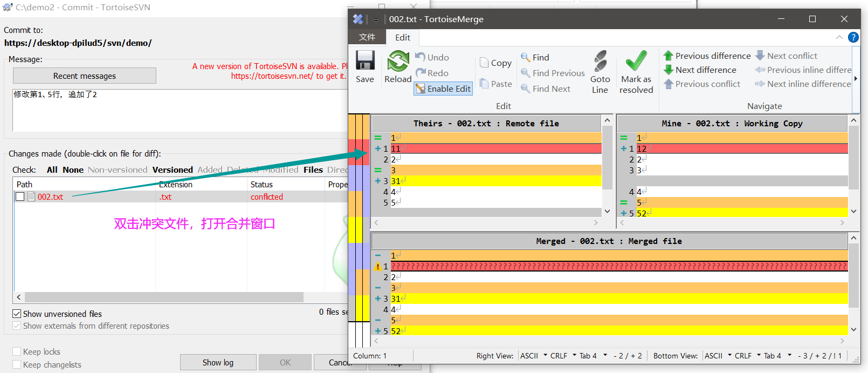Click Find Next in the ribbon
Viewport: 868px width, 373px height.
(x=546, y=89)
